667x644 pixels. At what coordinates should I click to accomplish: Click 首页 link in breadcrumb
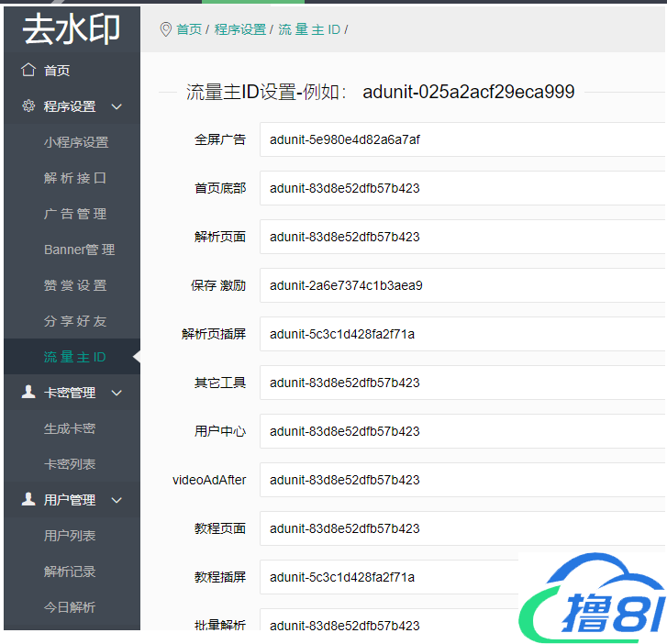pyautogui.click(x=189, y=29)
